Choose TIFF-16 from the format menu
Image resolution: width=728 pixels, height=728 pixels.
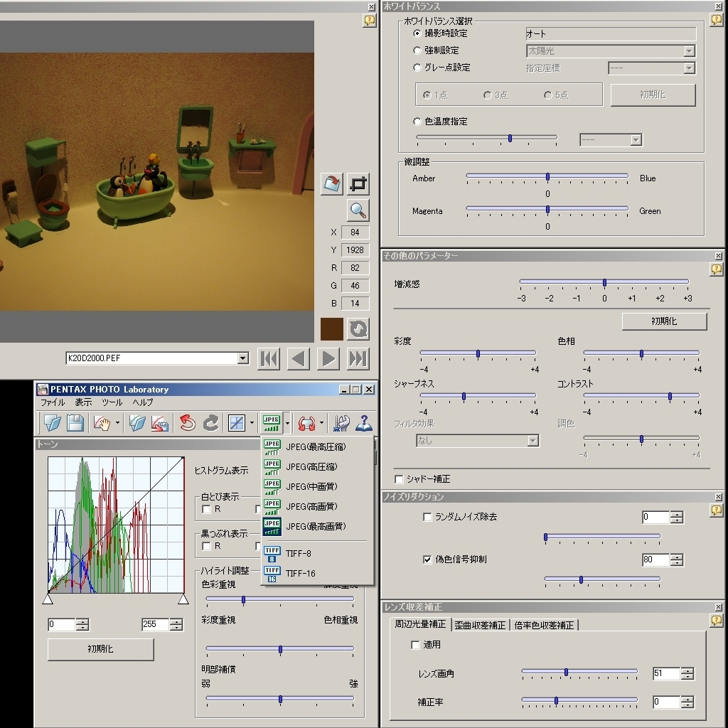(299, 573)
